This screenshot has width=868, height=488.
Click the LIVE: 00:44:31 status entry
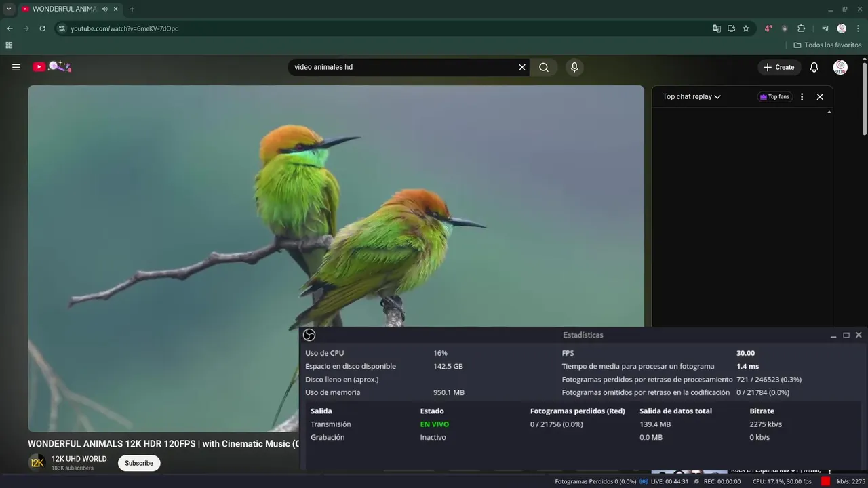point(669,481)
